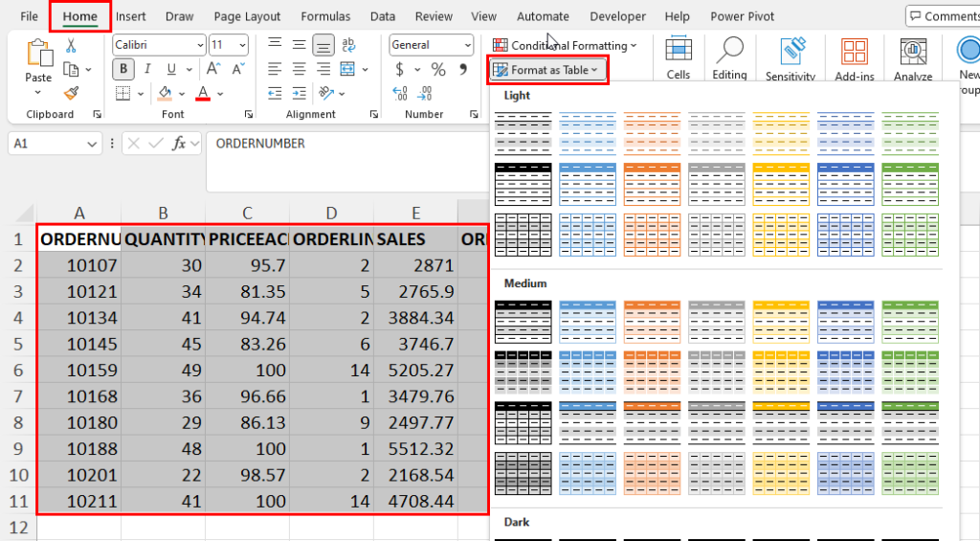Expand the Paste options arrow
This screenshot has width=980, height=541.
pos(37,93)
